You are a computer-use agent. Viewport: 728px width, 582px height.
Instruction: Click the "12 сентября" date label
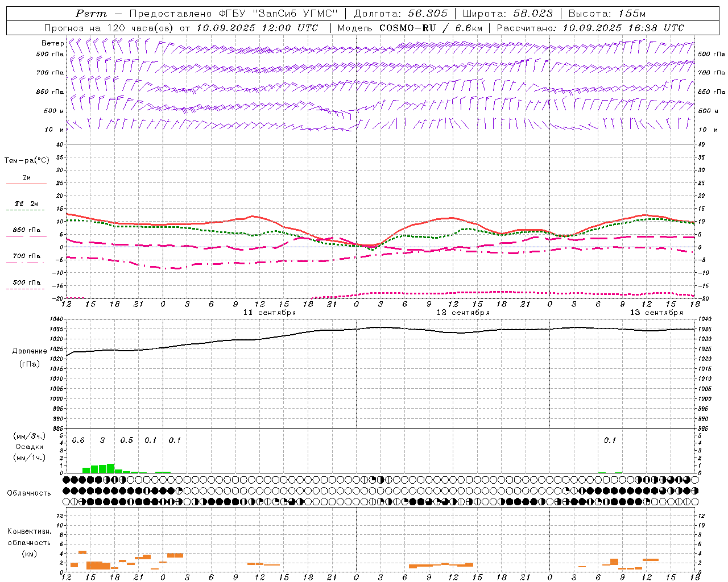coord(463,313)
